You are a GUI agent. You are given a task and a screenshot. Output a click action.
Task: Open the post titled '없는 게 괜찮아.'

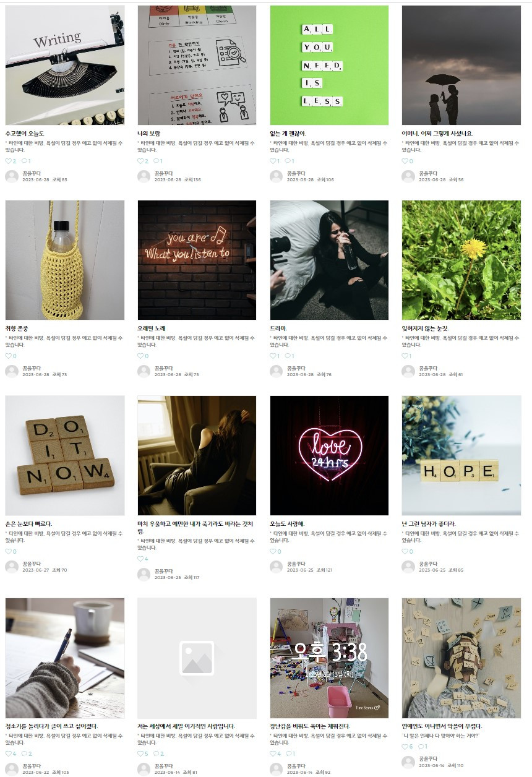[x=288, y=133]
